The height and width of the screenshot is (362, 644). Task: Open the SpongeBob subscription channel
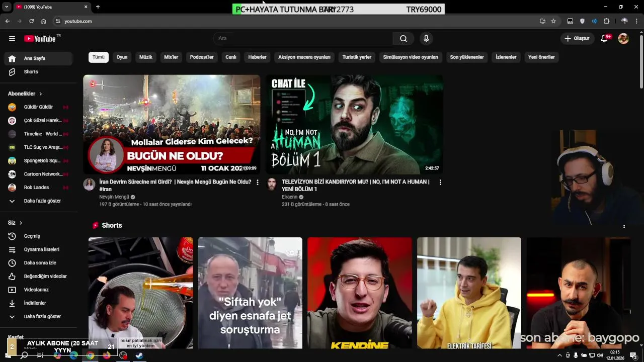point(38,161)
